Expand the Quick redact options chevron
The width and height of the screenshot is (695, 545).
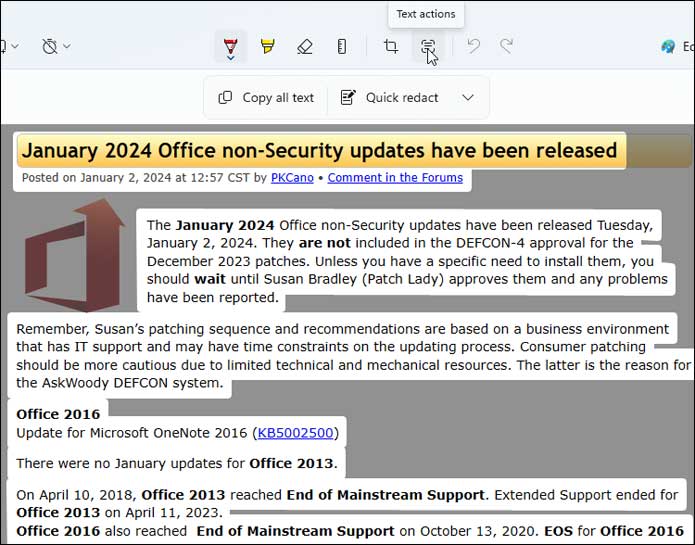pos(468,97)
